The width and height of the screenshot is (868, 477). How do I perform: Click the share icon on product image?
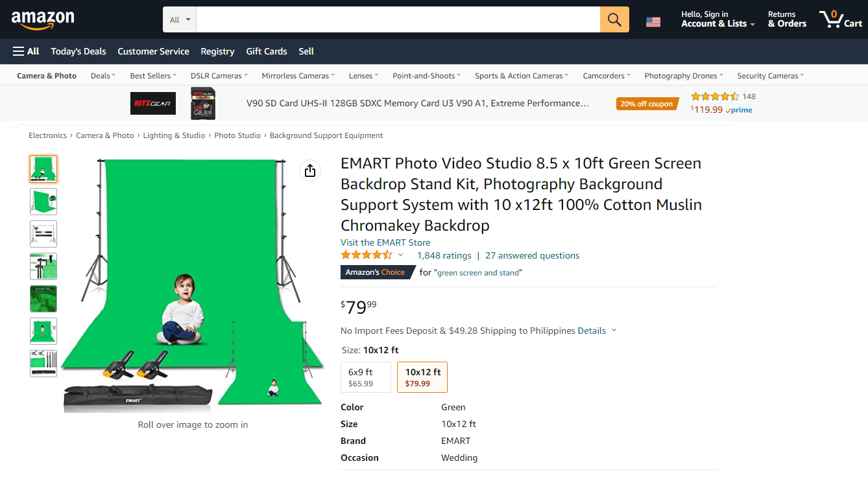coord(310,170)
